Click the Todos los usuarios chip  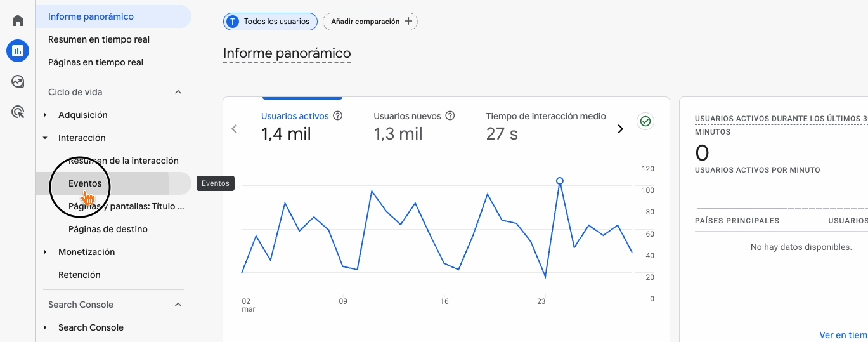pyautogui.click(x=270, y=22)
